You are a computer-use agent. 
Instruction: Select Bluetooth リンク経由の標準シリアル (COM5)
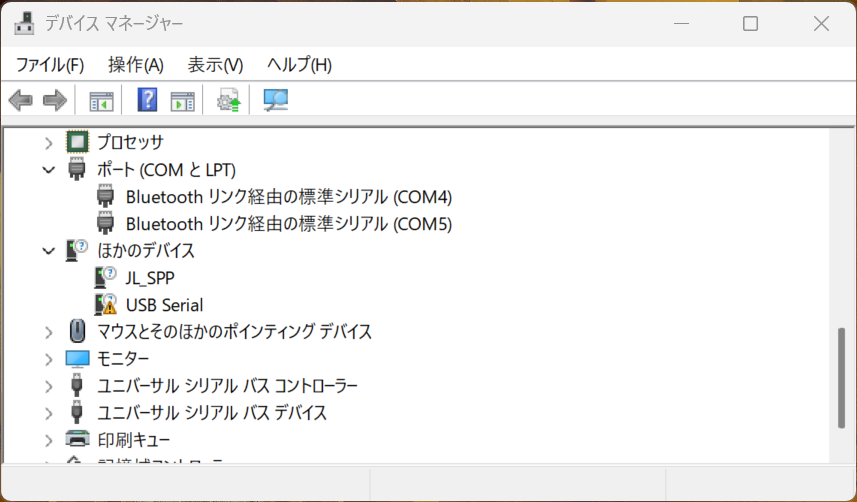tap(289, 224)
